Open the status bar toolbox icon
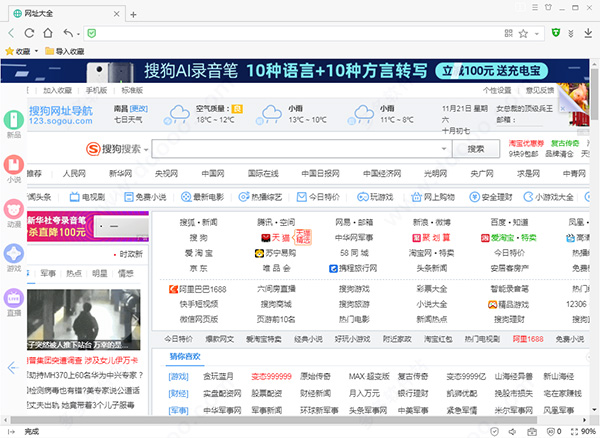600x438 pixels. pyautogui.click(x=532, y=431)
